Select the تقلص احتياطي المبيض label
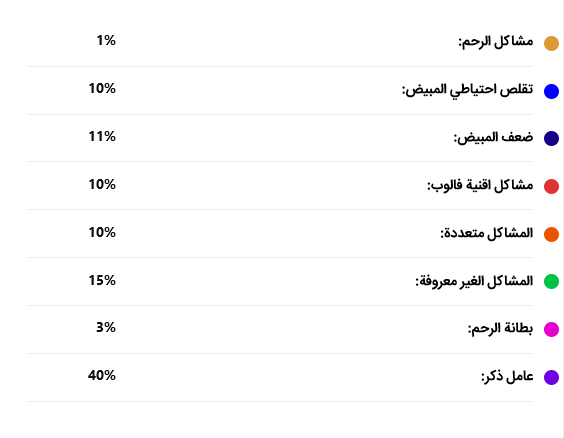The width and height of the screenshot is (564, 438). coord(468,90)
